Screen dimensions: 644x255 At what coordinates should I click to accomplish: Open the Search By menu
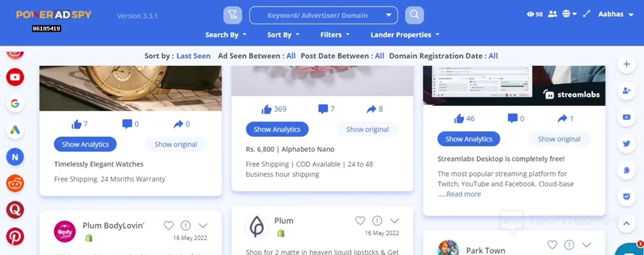pyautogui.click(x=226, y=35)
